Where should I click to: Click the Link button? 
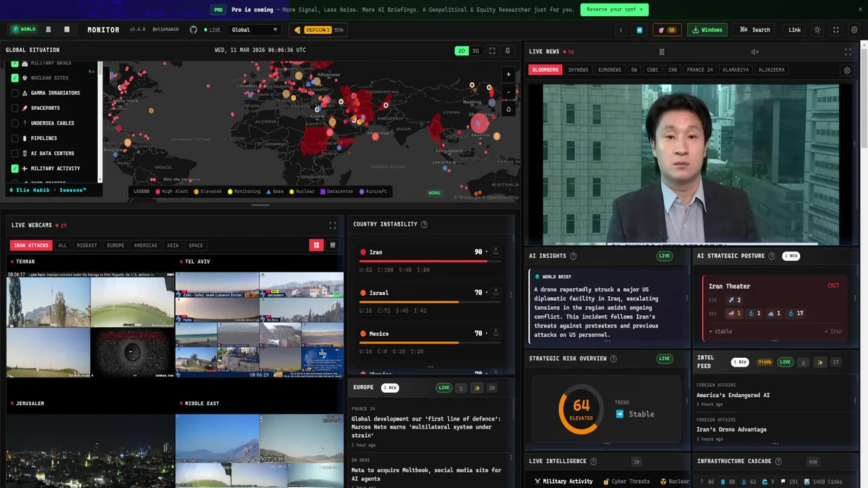point(795,30)
